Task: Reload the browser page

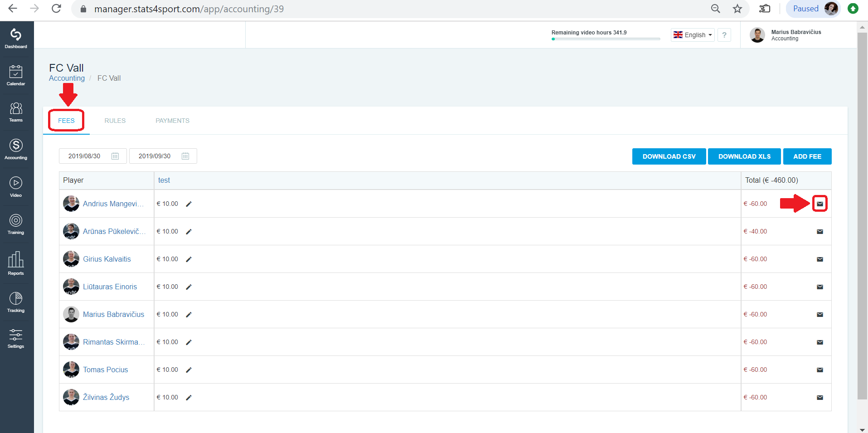Action: (56, 9)
